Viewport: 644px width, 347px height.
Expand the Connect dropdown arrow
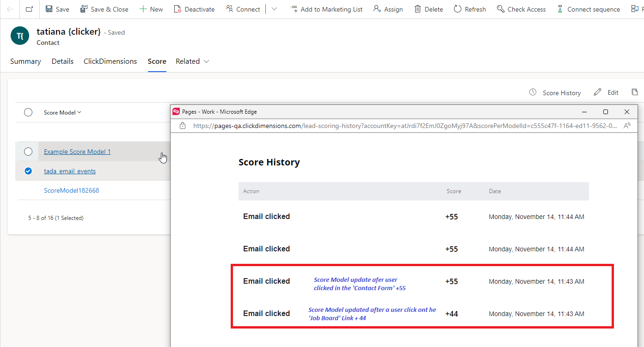tap(274, 9)
